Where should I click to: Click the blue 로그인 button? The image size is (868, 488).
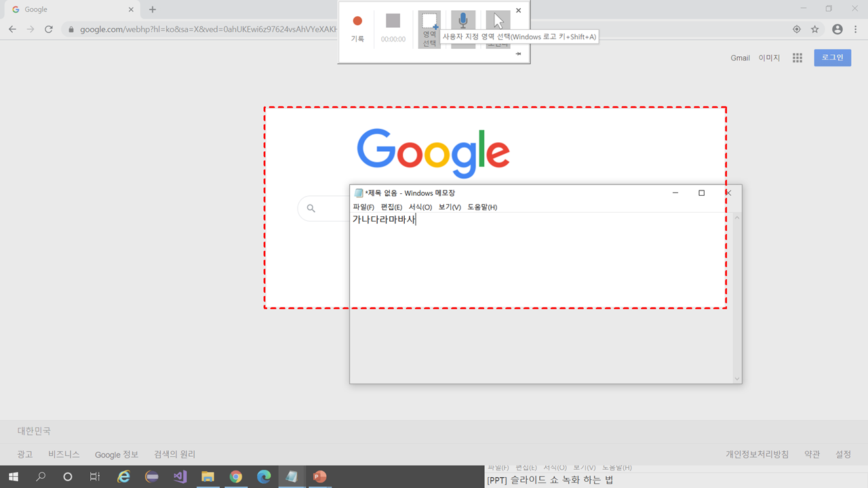832,58
